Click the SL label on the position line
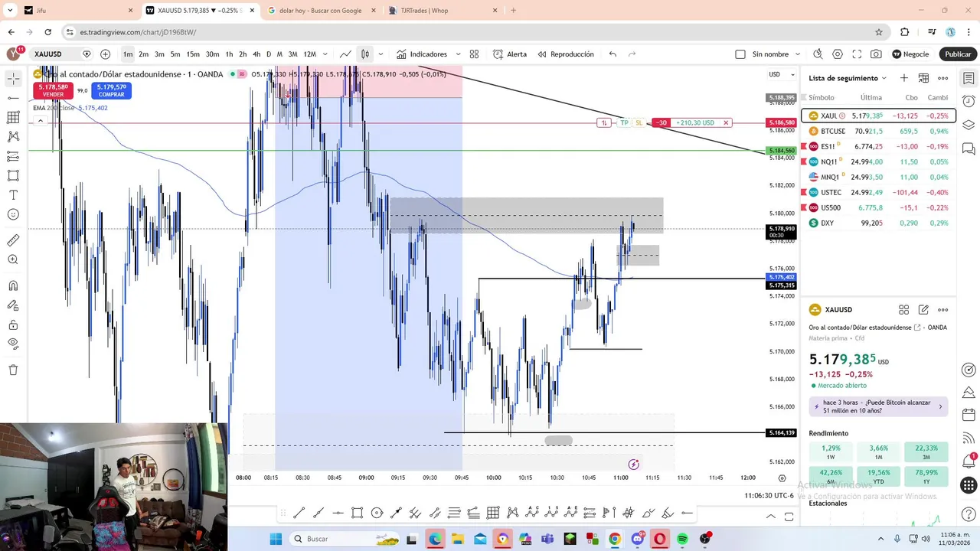Screen dimensions: 980x551 tap(639, 122)
